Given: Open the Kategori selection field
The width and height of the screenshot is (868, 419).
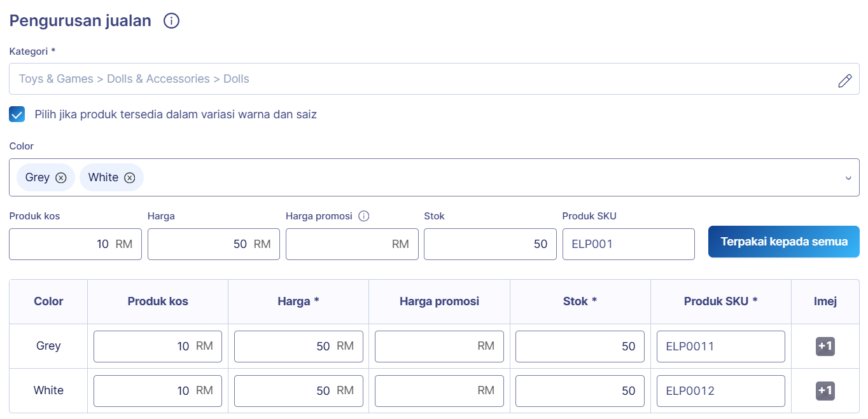Looking at the screenshot, I should 420,79.
